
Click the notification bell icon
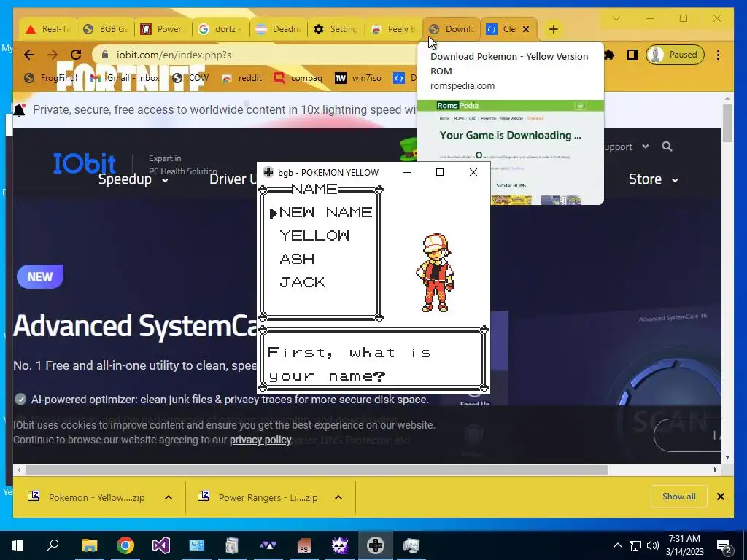click(x=19, y=110)
